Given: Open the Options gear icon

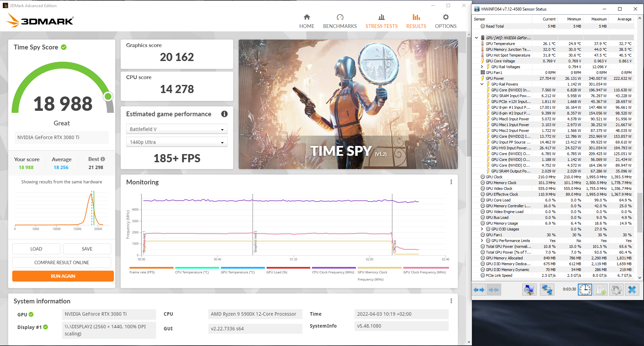Looking at the screenshot, I should tap(446, 17).
